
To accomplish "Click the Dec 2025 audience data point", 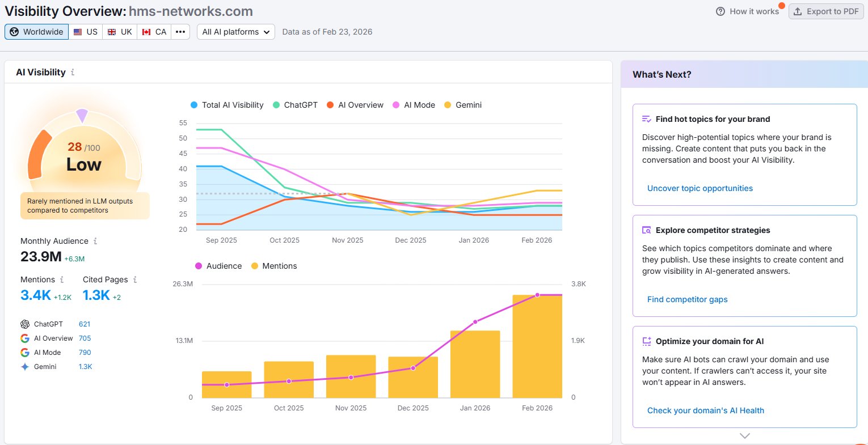I will pyautogui.click(x=413, y=368).
